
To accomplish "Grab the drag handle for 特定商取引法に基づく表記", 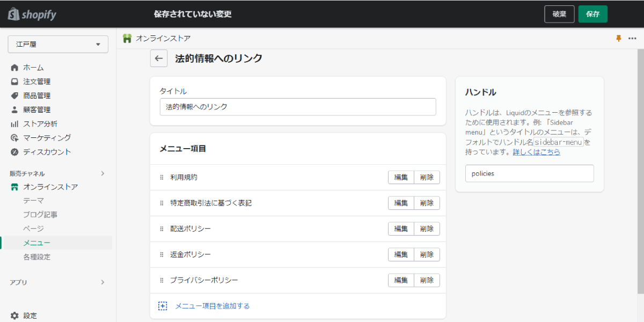I will point(162,203).
